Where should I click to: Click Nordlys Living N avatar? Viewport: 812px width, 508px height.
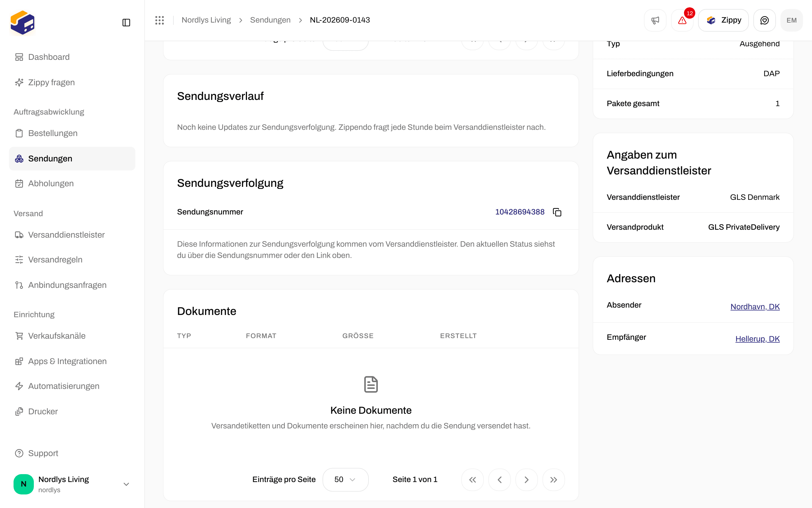(23, 484)
